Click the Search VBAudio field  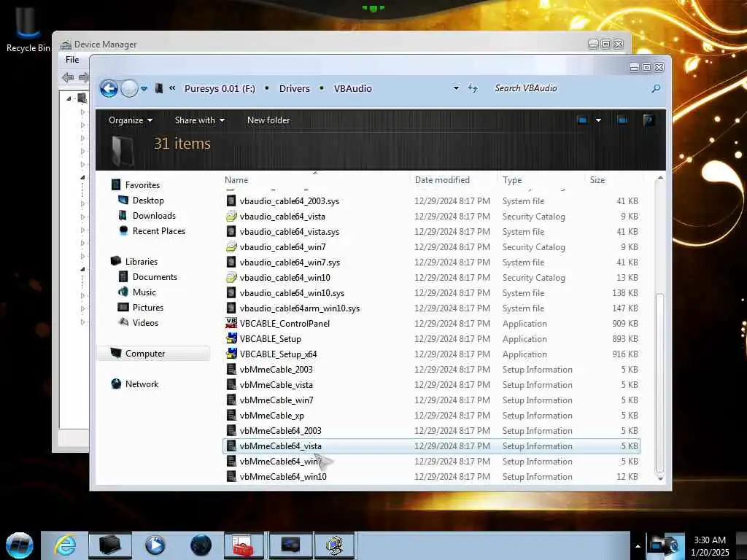pyautogui.click(x=570, y=88)
